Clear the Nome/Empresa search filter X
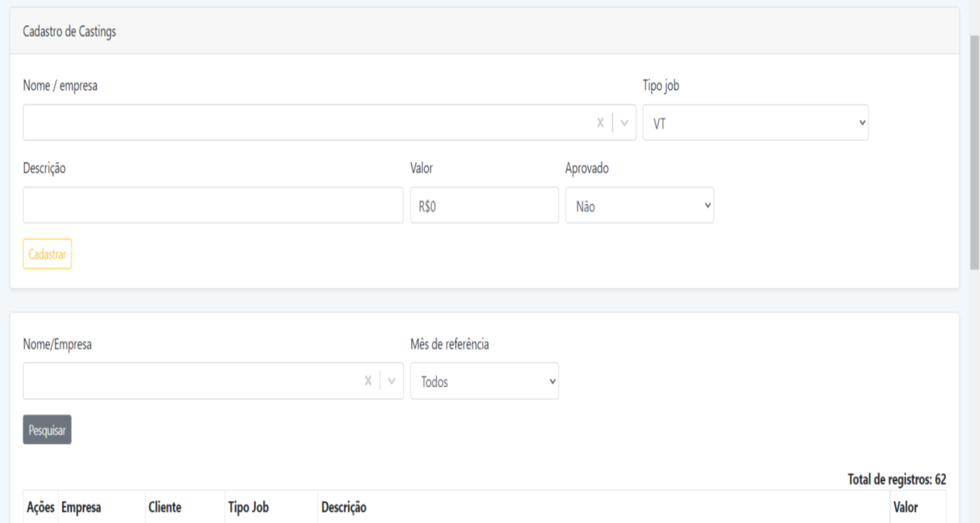Screen dimensions: 980x523 click(368, 381)
